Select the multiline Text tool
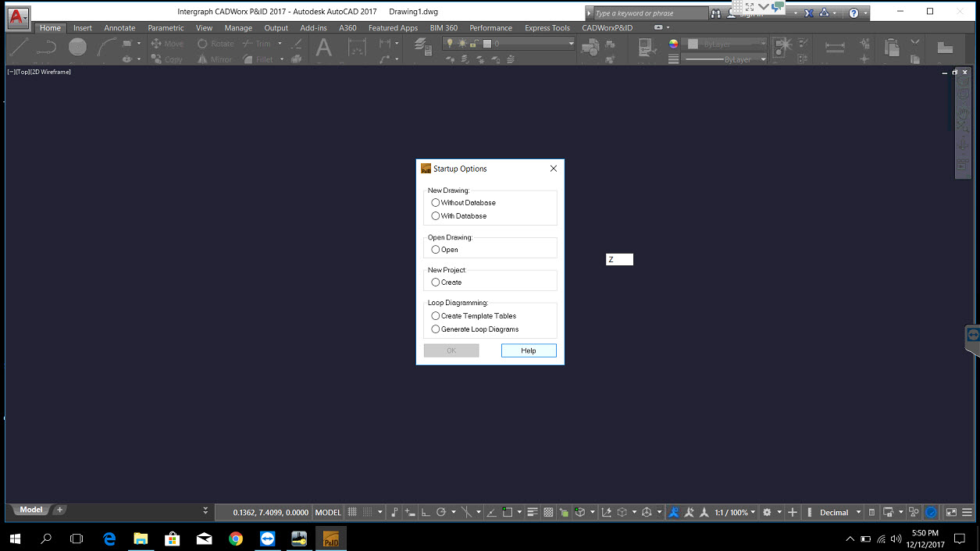 coord(323,48)
